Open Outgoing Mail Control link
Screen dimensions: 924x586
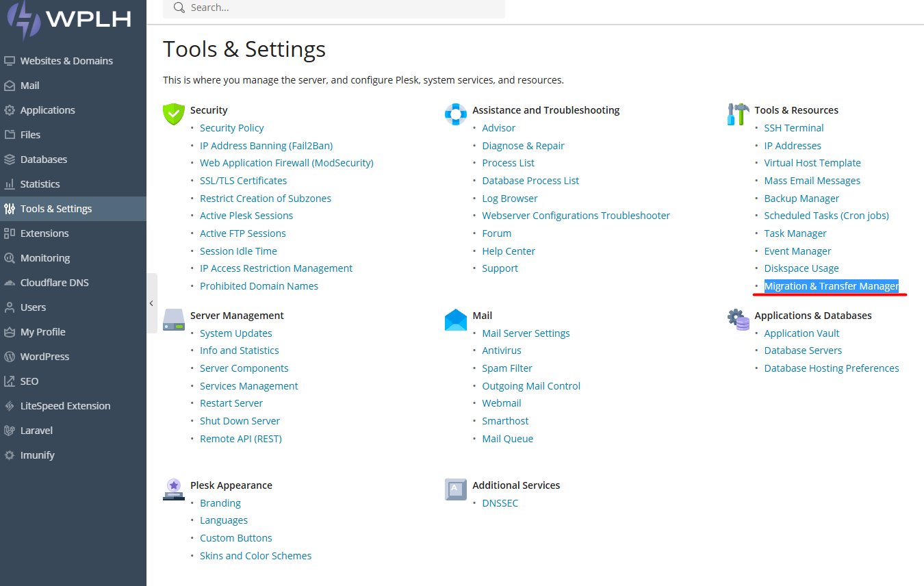tap(531, 386)
